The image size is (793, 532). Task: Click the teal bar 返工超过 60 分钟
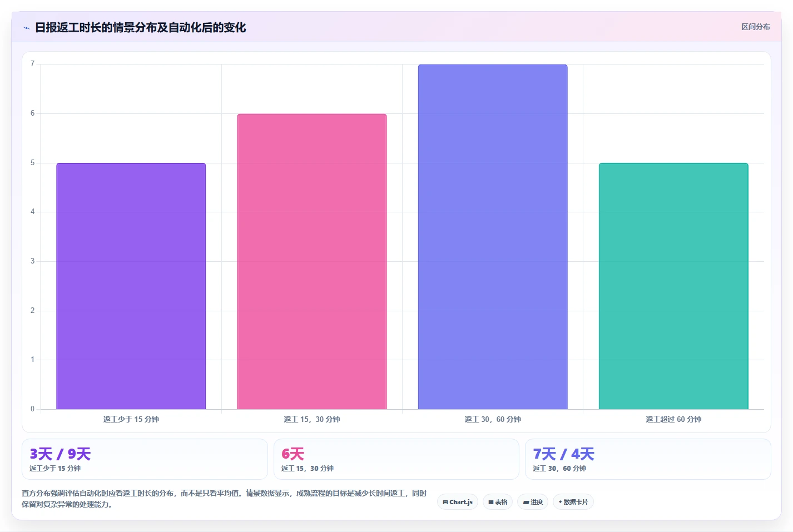pyautogui.click(x=673, y=286)
